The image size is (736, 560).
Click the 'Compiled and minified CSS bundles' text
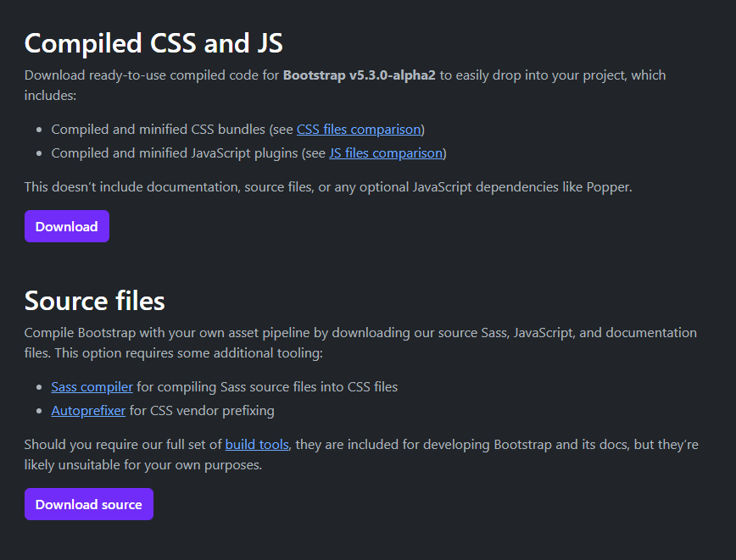[159, 130]
